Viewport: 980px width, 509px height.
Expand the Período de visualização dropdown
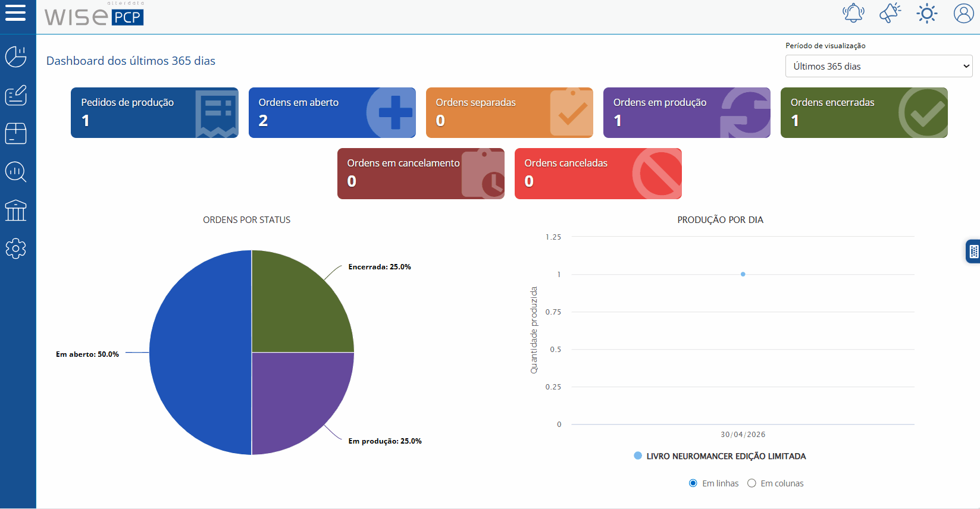tap(879, 66)
